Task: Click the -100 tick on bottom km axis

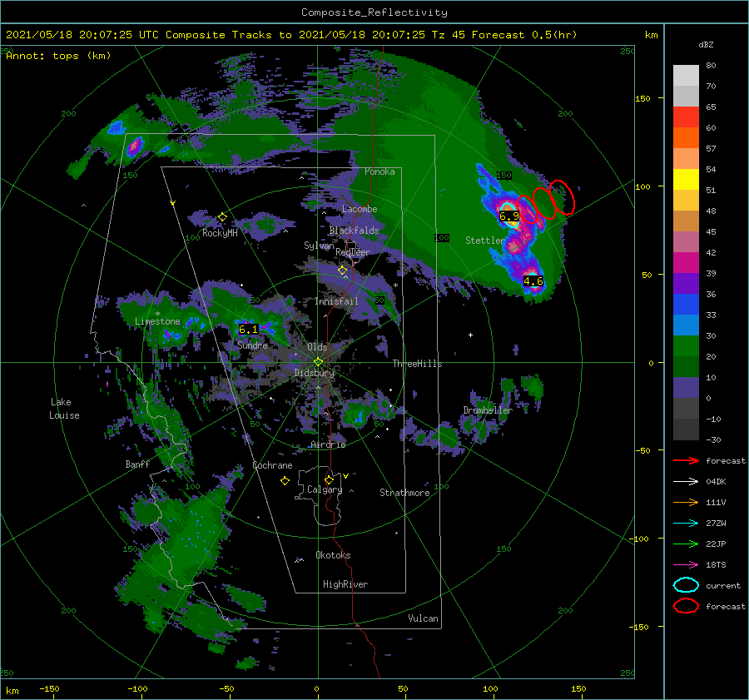Action: tap(136, 688)
